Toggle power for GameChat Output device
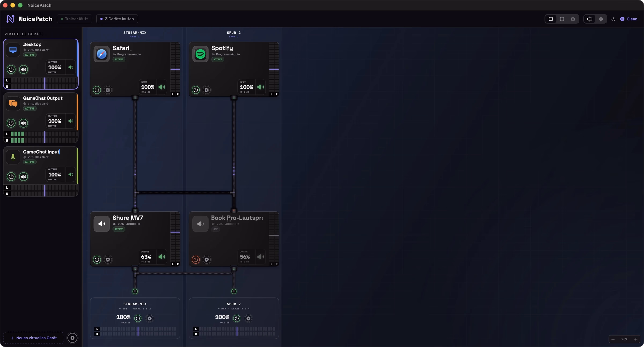This screenshot has height=347, width=644. point(11,123)
